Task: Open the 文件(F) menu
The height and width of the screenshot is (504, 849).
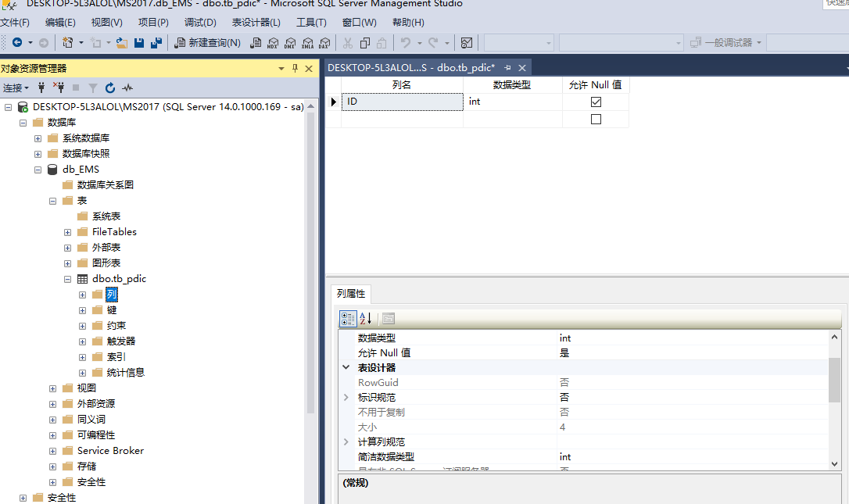Action: [x=15, y=22]
